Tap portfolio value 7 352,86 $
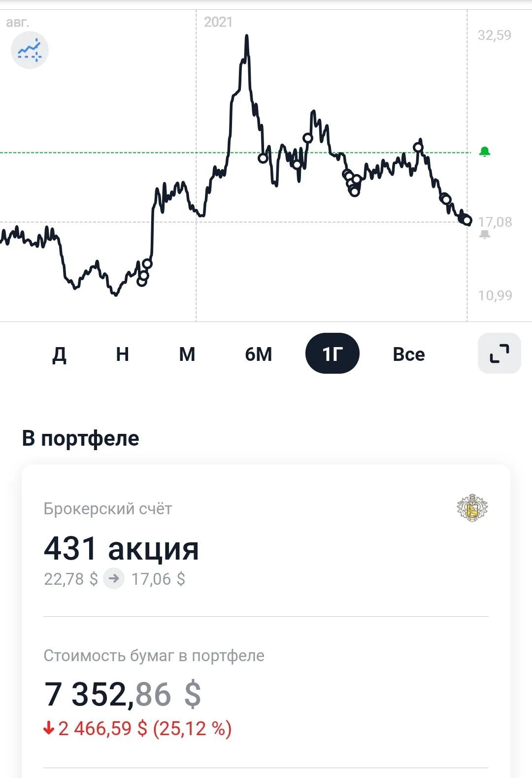Viewport: 532px width, 778px height. click(123, 694)
